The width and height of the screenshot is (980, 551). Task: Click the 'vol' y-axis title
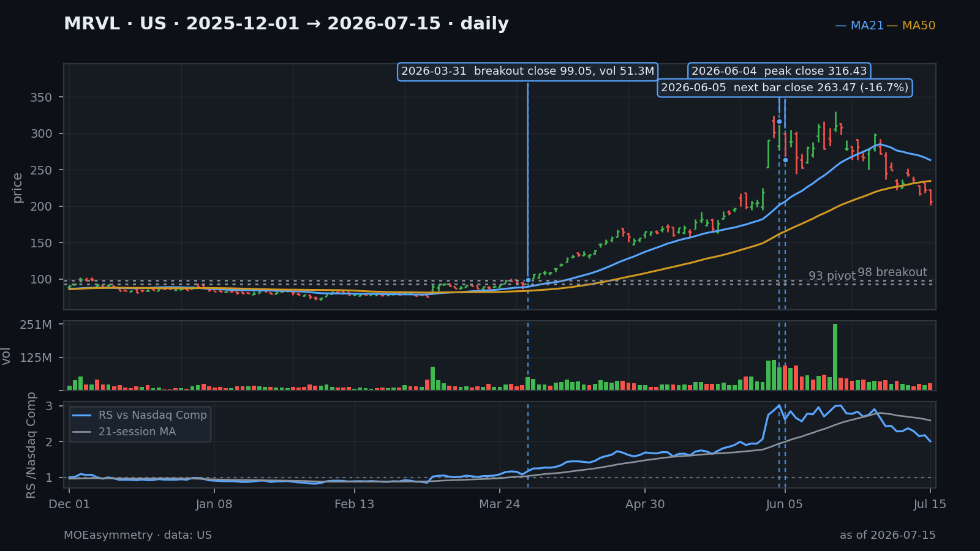[7, 356]
